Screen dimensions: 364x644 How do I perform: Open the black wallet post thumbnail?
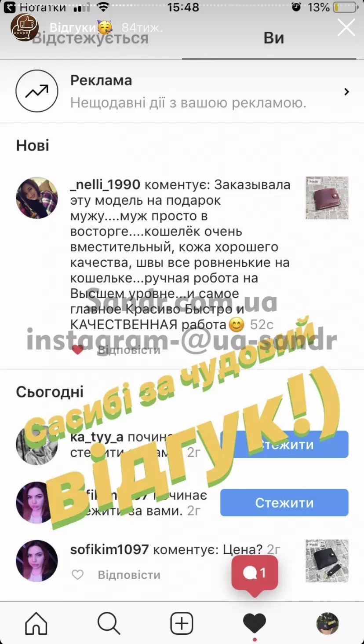pyautogui.click(x=327, y=561)
